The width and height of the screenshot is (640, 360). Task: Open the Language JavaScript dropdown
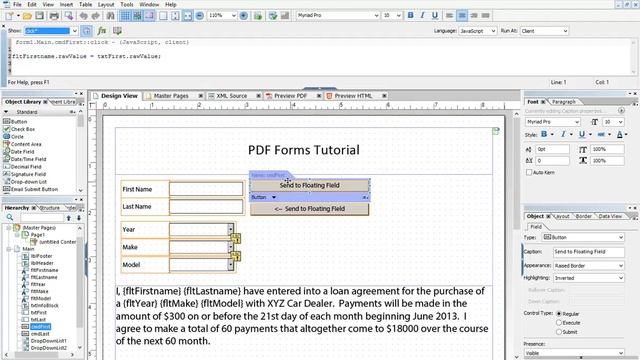(x=493, y=31)
